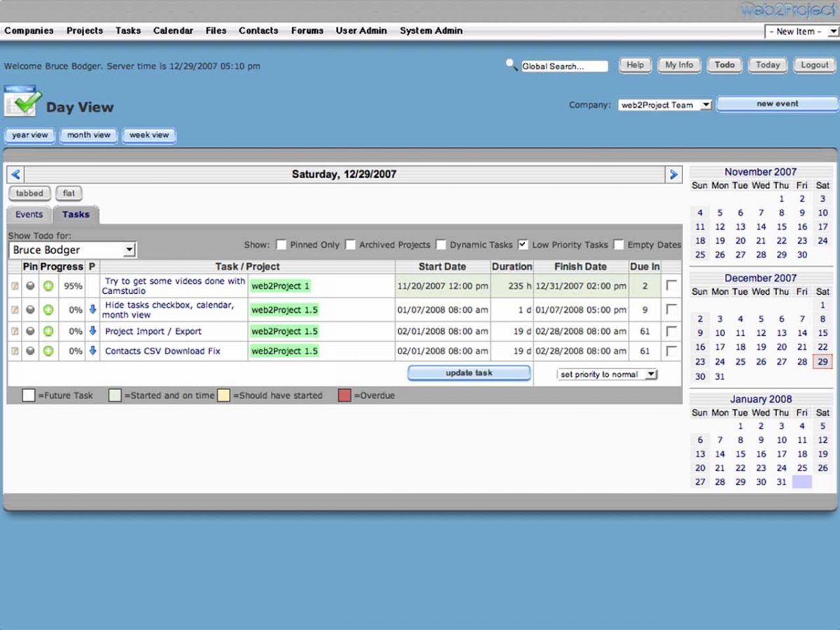Click the low priority arrow on Hide tasks checkbox task
840x630 pixels.
[92, 310]
